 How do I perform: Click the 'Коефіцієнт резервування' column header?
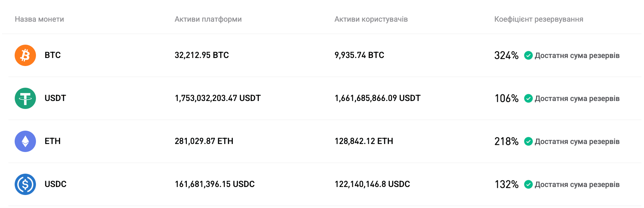(x=539, y=19)
